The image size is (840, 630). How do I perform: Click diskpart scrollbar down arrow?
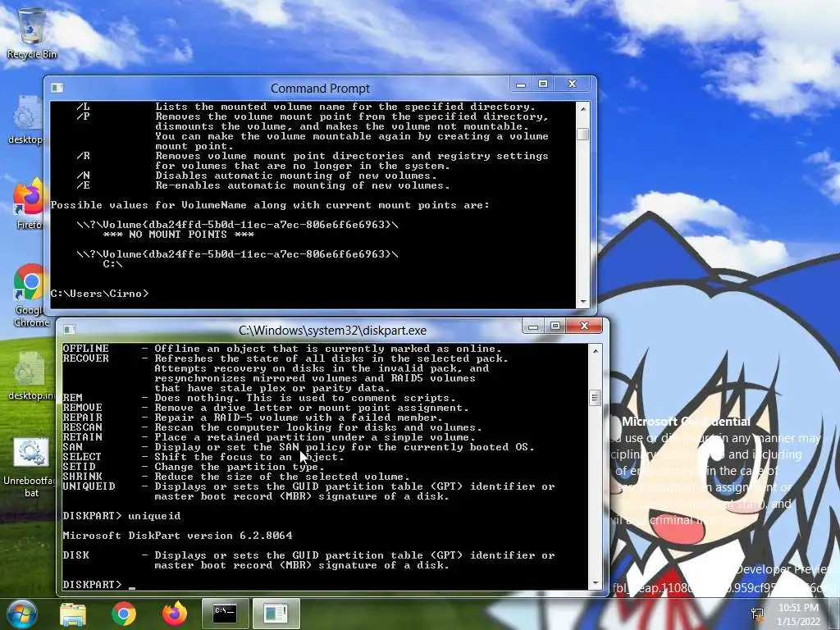click(x=596, y=583)
